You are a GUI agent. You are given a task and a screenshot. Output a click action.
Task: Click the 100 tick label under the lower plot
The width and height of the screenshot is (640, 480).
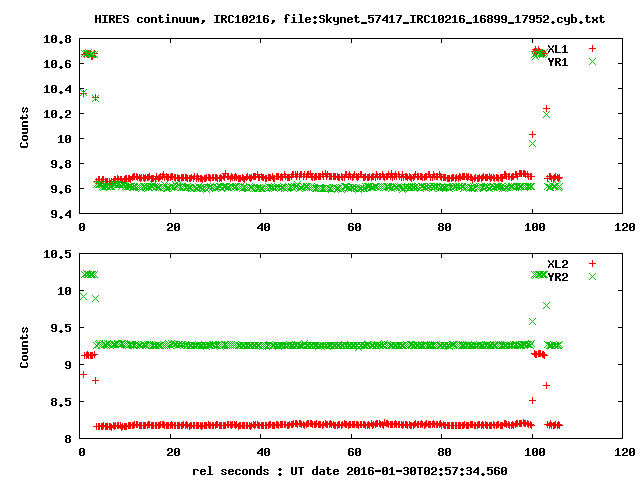(534, 452)
